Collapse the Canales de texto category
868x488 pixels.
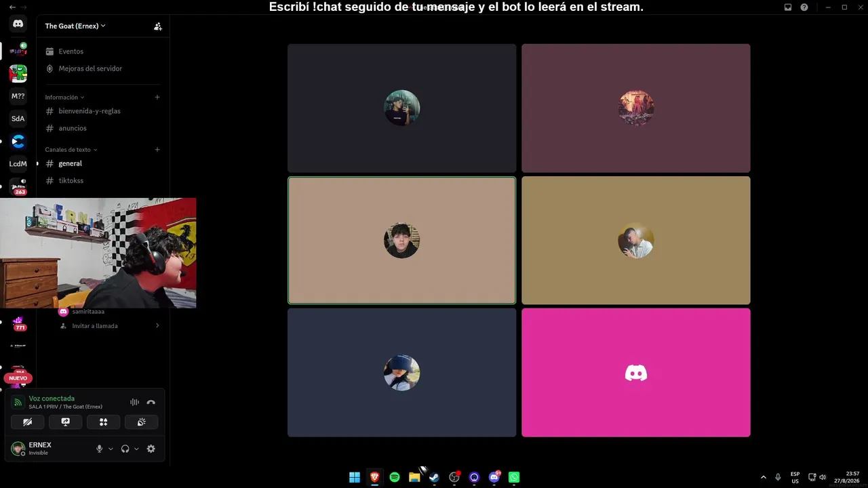point(71,150)
